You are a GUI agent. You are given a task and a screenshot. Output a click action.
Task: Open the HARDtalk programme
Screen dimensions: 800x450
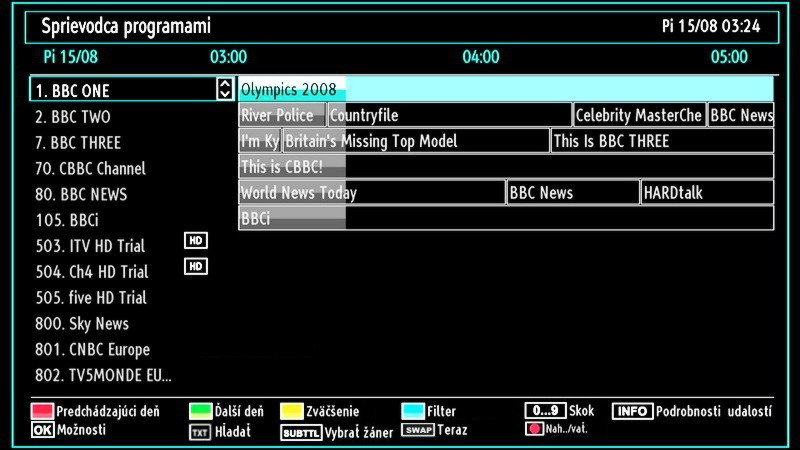tap(707, 192)
